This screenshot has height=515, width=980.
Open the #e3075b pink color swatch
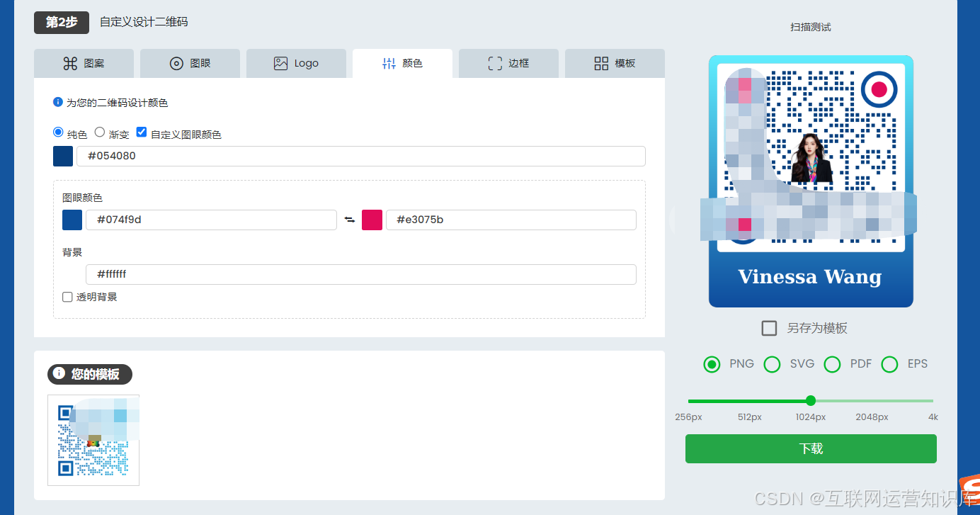372,220
